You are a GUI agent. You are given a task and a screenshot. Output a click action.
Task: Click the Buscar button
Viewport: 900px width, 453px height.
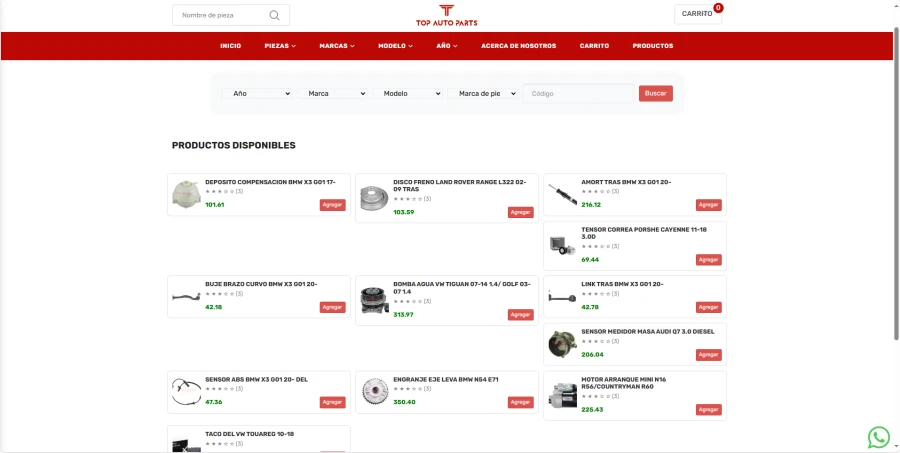[x=655, y=94]
